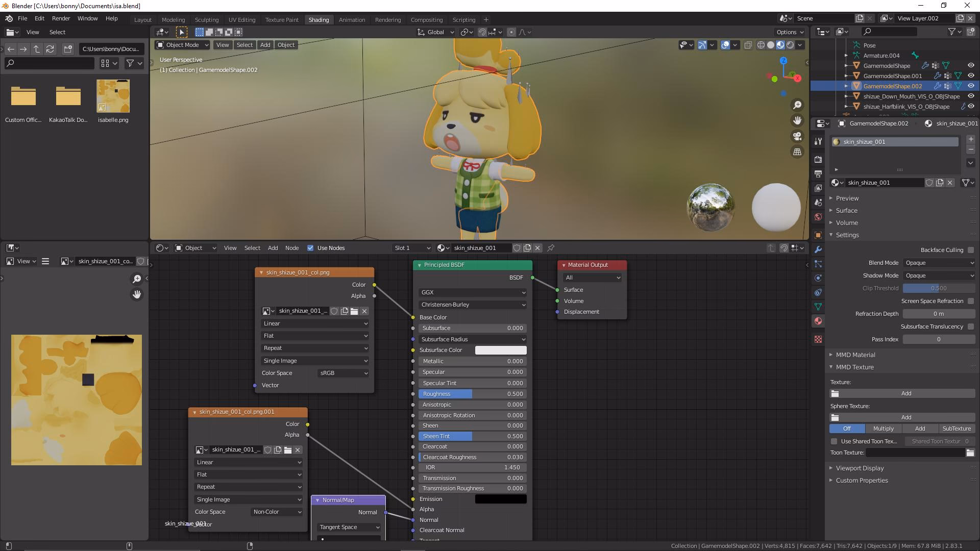This screenshot has width=980, height=551.
Task: Create new folder in file browser
Action: tap(68, 49)
